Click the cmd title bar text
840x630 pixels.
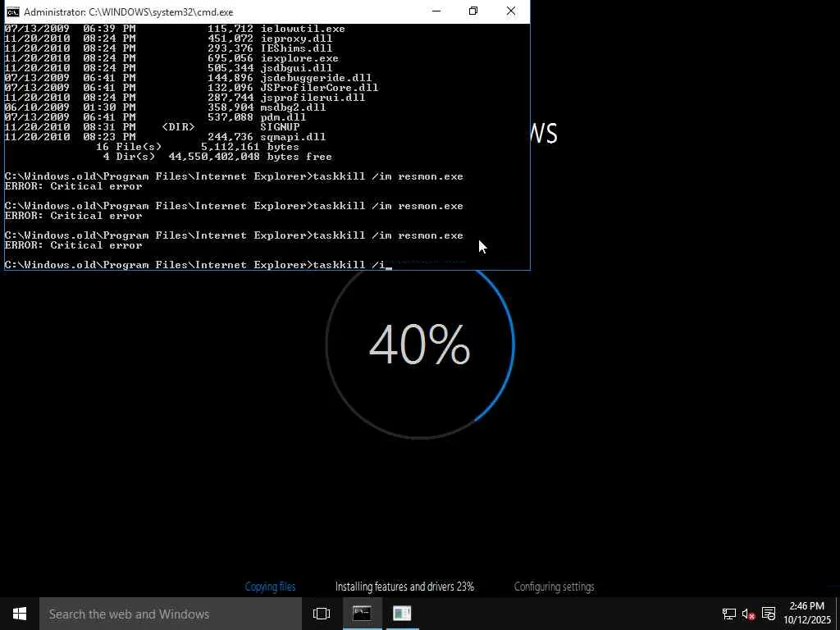point(129,11)
